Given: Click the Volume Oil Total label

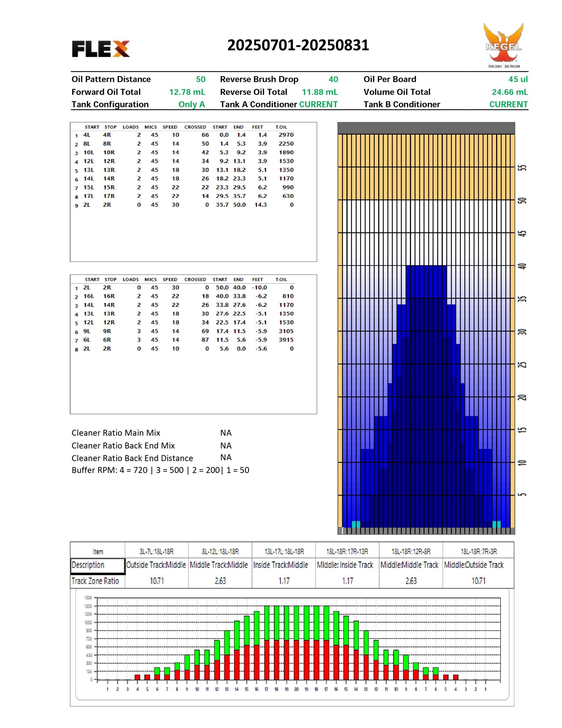Looking at the screenshot, I should (397, 92).
